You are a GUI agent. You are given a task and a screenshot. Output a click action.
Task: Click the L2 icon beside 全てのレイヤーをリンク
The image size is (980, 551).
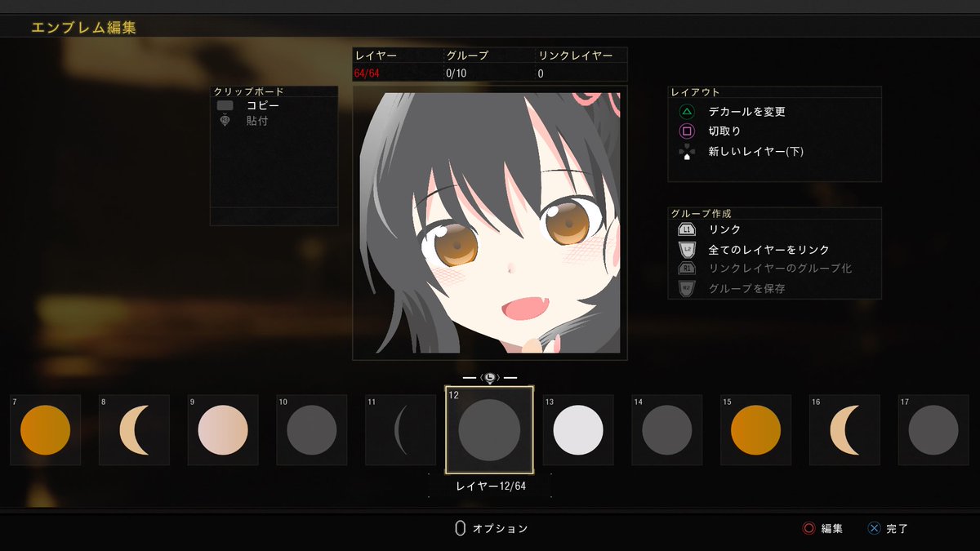click(x=687, y=249)
